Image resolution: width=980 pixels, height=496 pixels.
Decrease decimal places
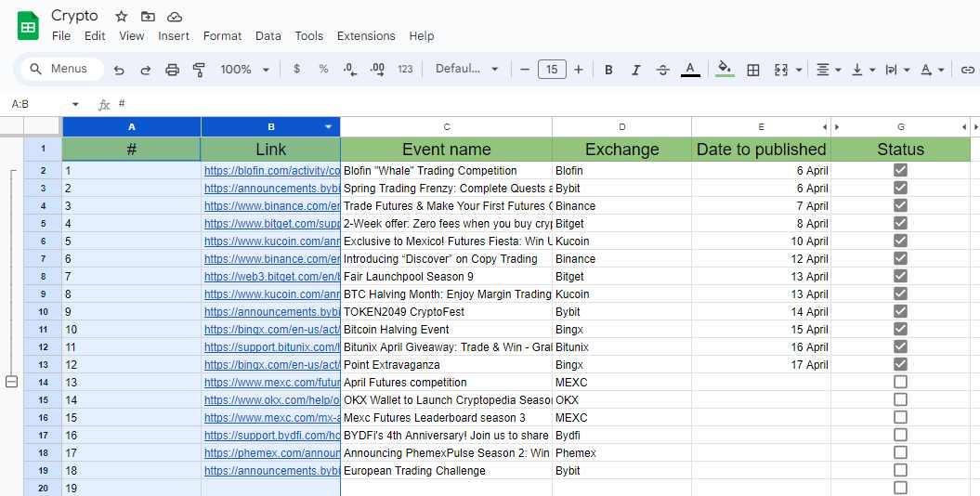(350, 69)
